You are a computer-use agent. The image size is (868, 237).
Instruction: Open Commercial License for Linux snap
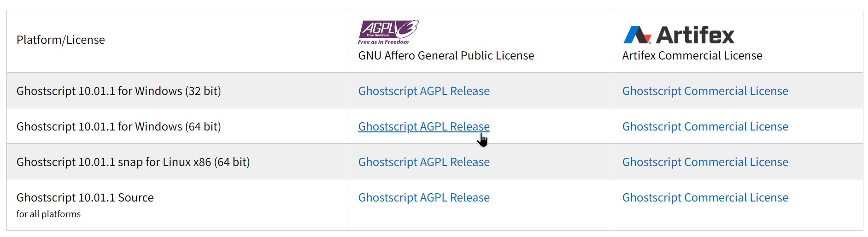tap(705, 162)
